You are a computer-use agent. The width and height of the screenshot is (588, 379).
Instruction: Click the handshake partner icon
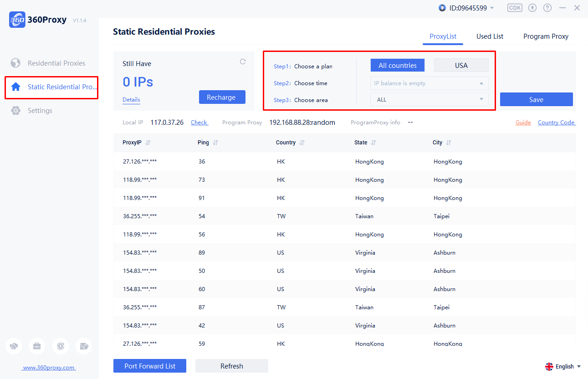(14, 346)
